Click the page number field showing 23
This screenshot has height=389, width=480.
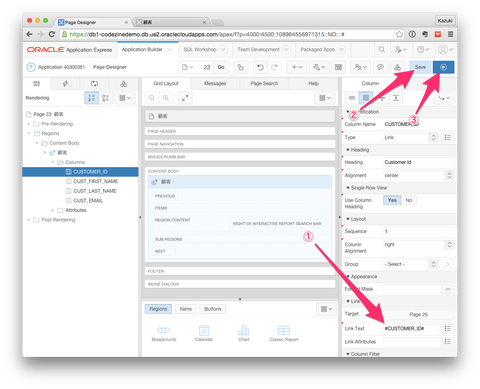[x=207, y=67]
